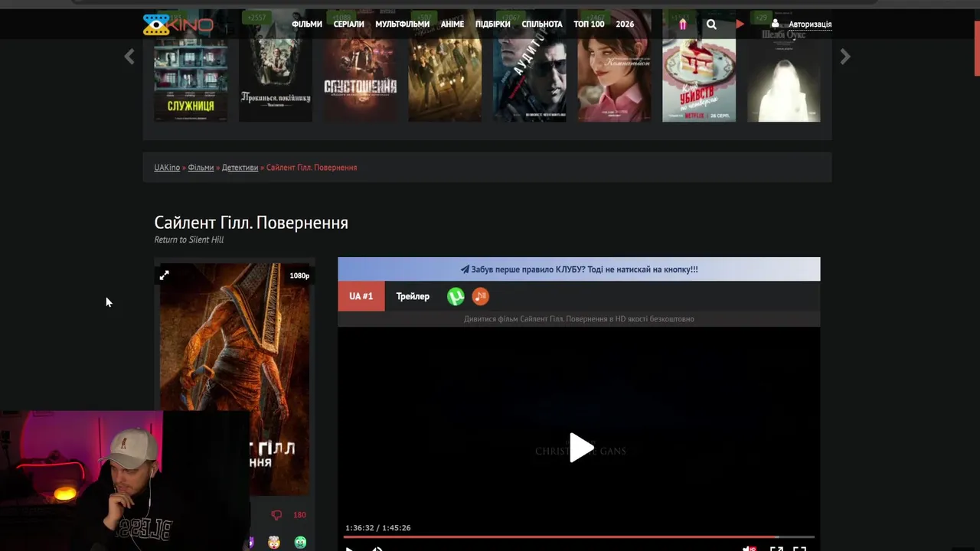React with the mind-blown emoji
This screenshot has height=551, width=980.
(274, 542)
